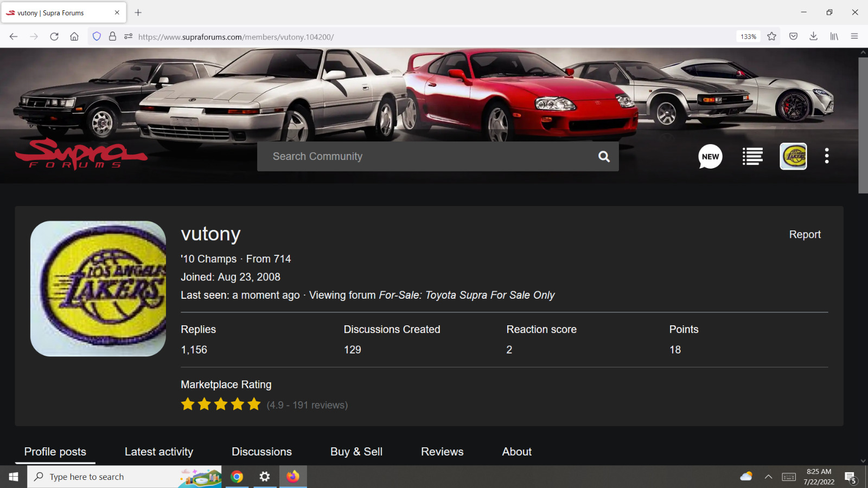Screen dimensions: 868x488
Task: Save page to Pocket
Action: tap(793, 36)
